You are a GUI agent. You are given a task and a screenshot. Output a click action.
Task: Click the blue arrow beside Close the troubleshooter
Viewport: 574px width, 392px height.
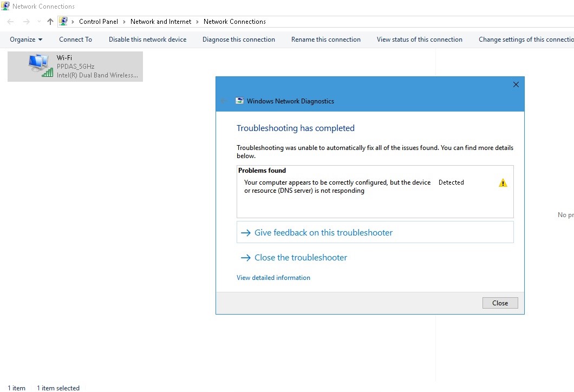tap(246, 257)
